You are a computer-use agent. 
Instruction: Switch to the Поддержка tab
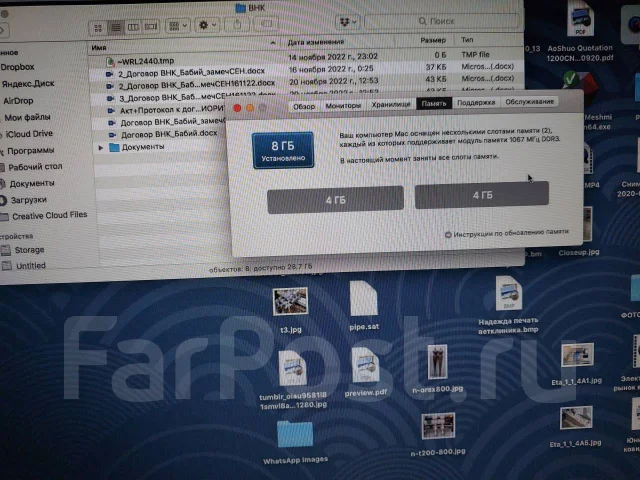click(x=476, y=102)
